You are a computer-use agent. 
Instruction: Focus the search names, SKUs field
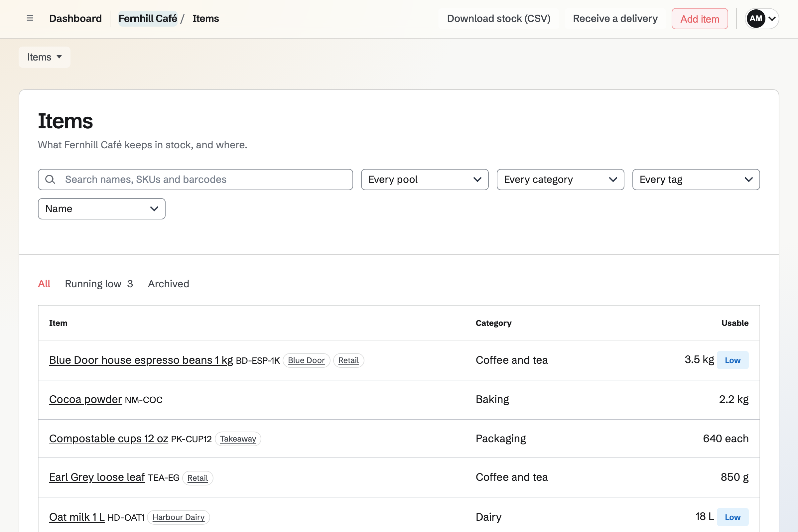196,180
